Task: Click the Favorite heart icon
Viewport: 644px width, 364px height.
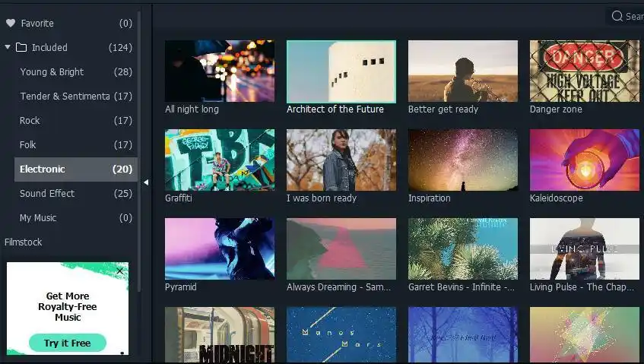Action: [11, 24]
